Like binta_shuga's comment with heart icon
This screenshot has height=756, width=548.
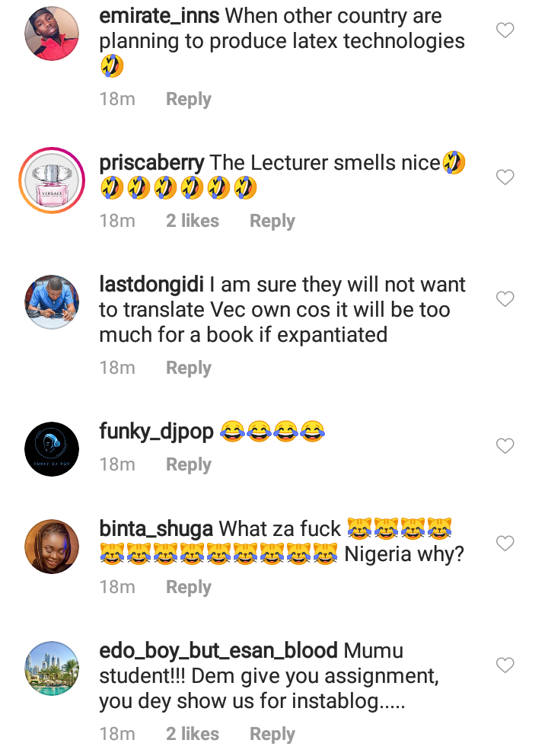505,544
